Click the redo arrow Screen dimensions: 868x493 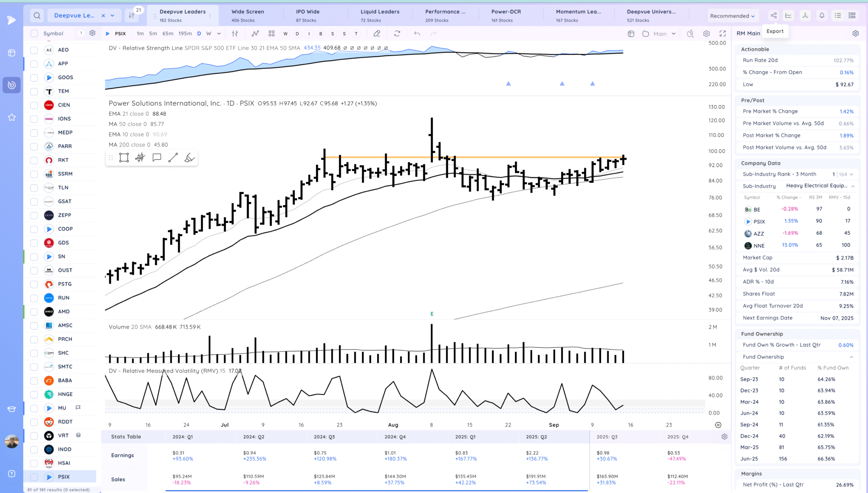433,34
